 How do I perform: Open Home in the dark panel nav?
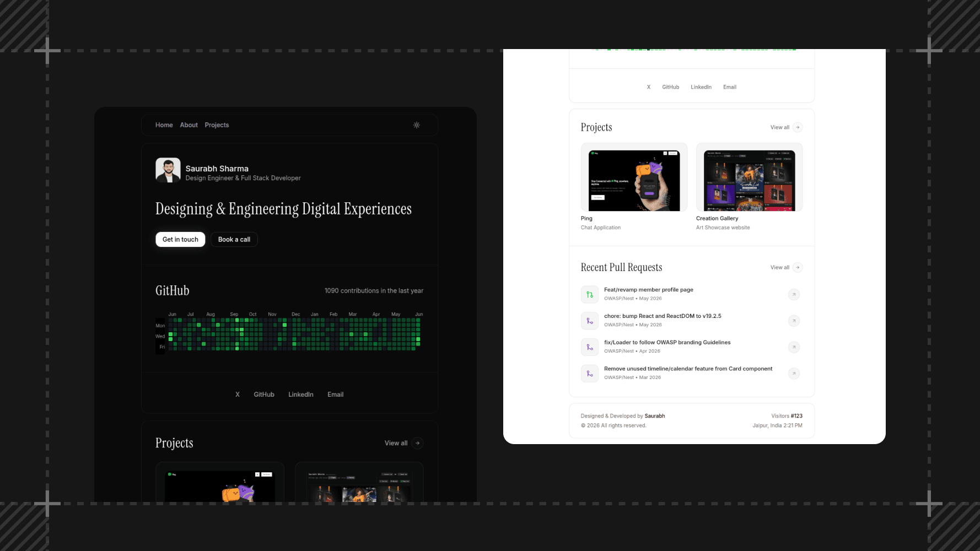pyautogui.click(x=164, y=125)
